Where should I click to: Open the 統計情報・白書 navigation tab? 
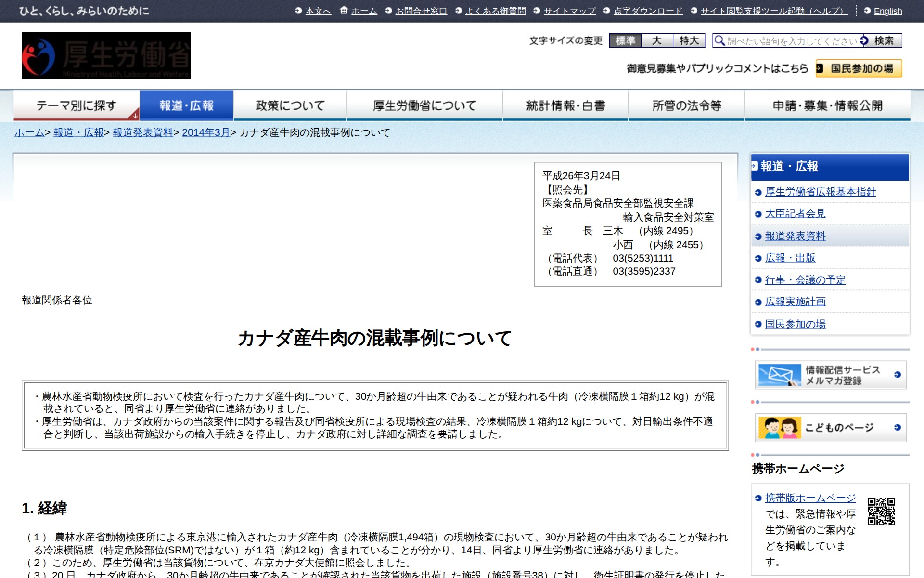566,104
